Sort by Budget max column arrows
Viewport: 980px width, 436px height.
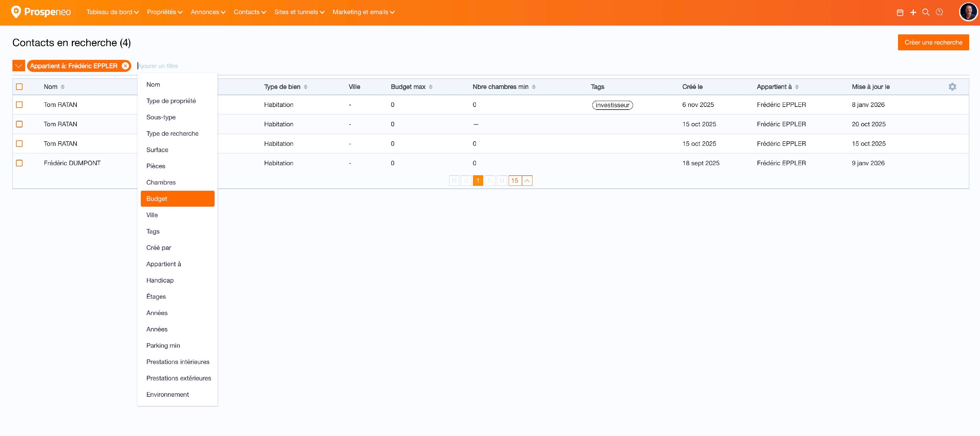[x=431, y=87]
